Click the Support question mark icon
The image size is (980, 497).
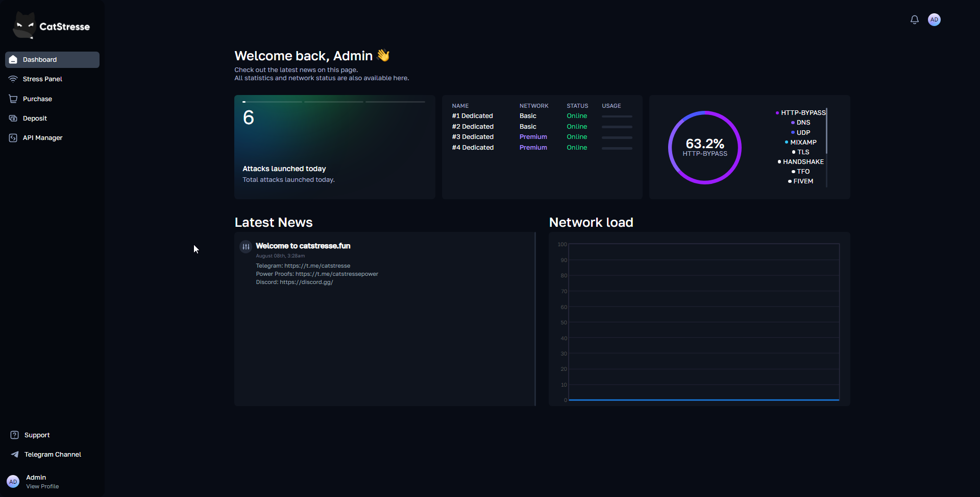coord(15,435)
